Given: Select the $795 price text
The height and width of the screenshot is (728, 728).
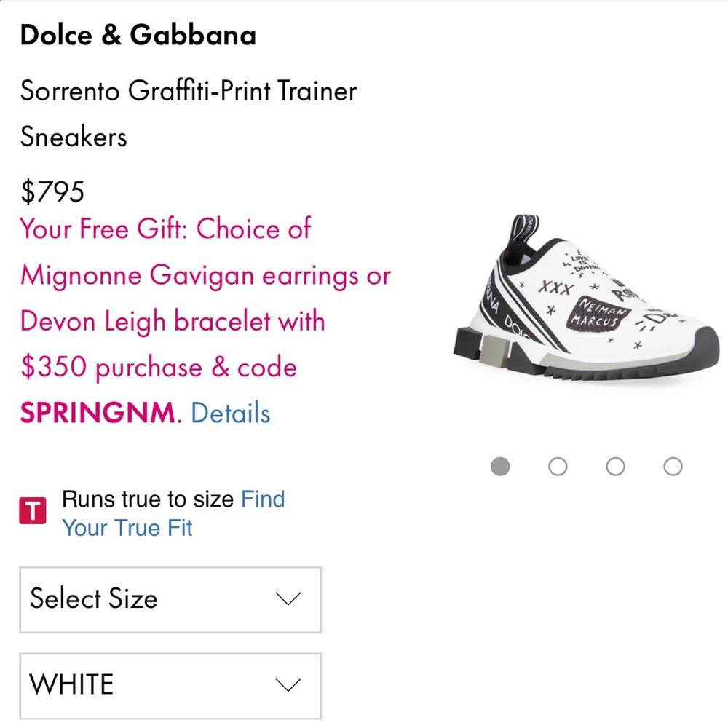Looking at the screenshot, I should click(x=52, y=191).
